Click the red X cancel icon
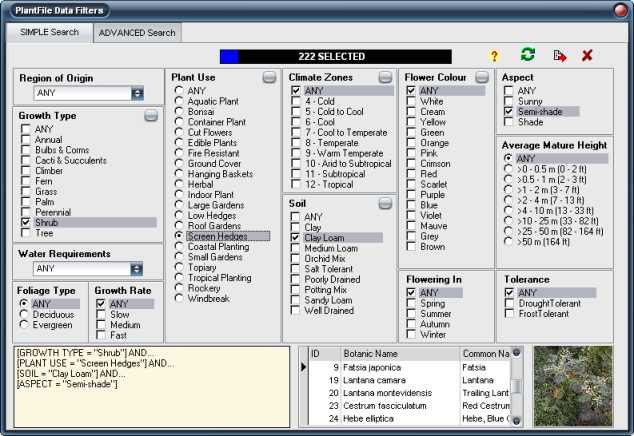 coord(587,56)
